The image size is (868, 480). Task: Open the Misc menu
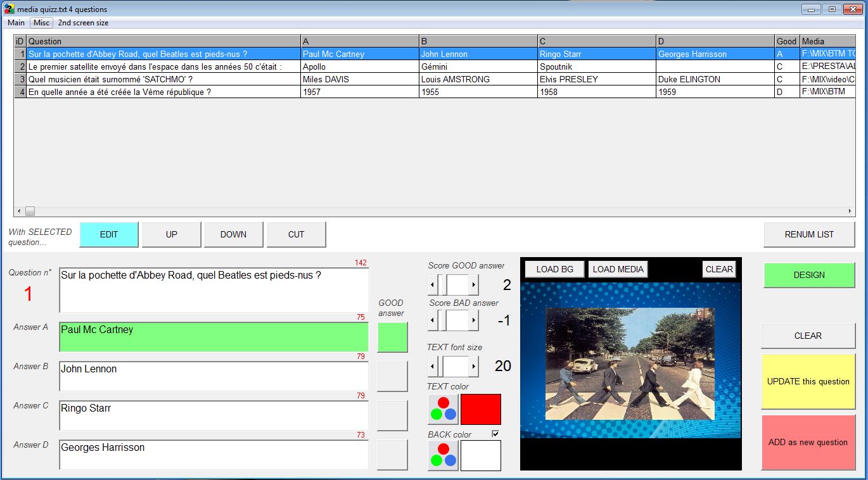click(42, 23)
